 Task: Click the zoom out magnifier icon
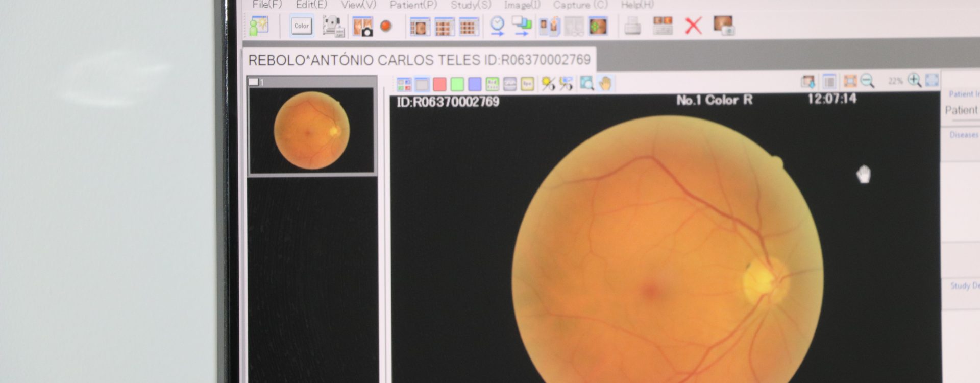(867, 81)
